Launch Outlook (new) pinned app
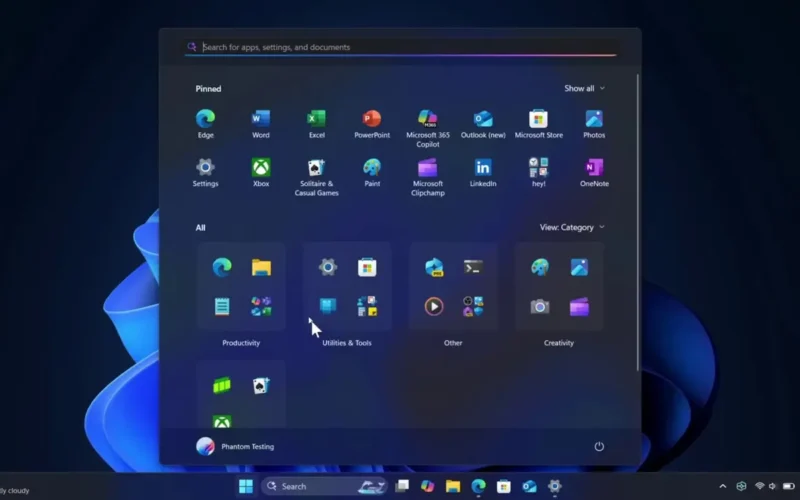Image resolution: width=800 pixels, height=500 pixels. 483,124
